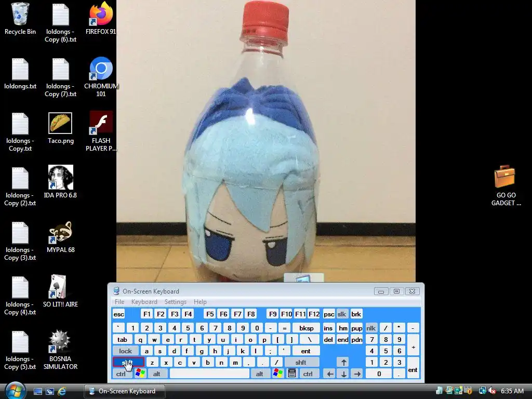Launch Internet Explorer from quick launch
This screenshot has height=399, width=532.
(x=62, y=391)
